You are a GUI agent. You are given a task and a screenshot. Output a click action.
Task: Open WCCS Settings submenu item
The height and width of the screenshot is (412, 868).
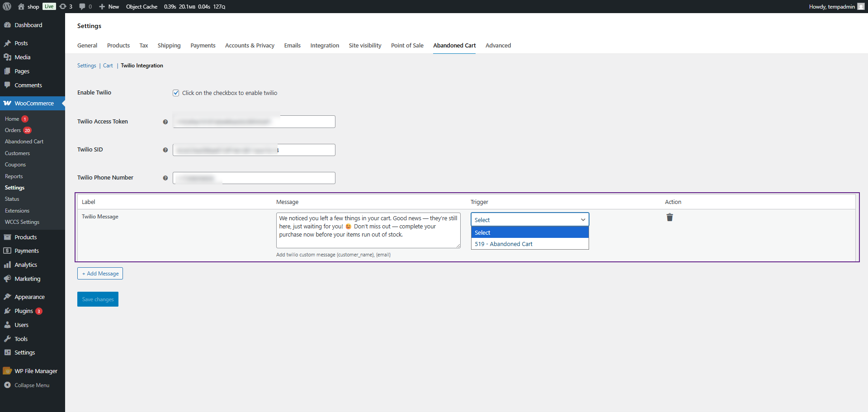pos(22,222)
